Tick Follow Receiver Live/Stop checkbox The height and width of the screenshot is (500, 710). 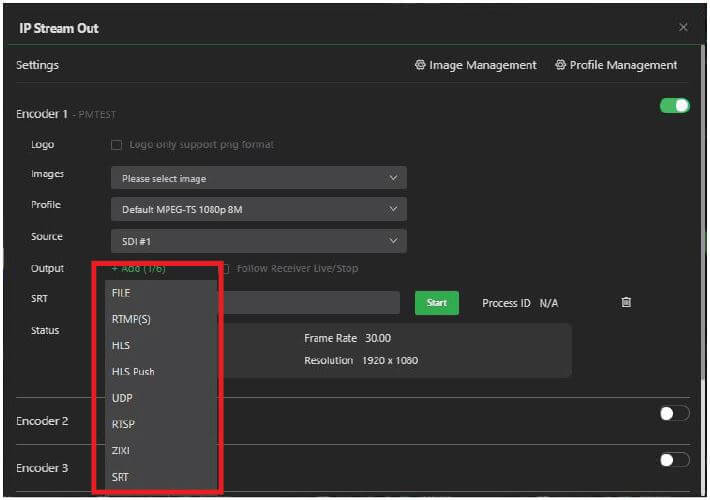pos(225,269)
